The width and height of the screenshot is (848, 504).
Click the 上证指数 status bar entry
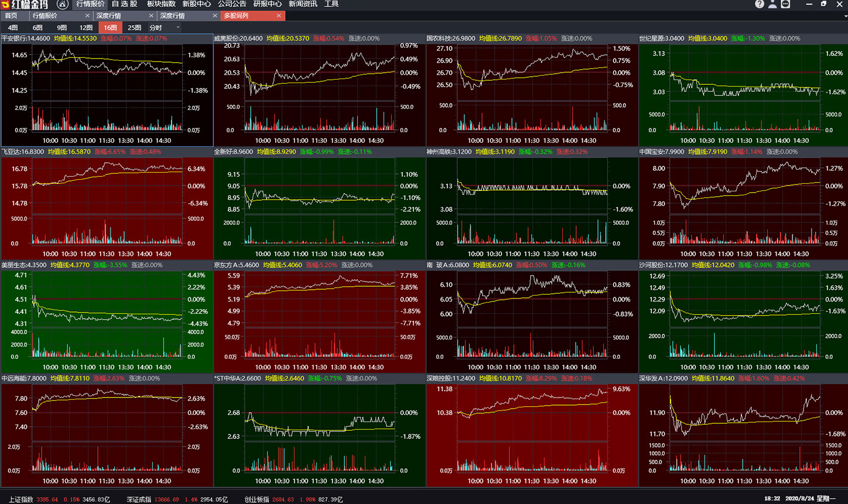tap(60, 499)
